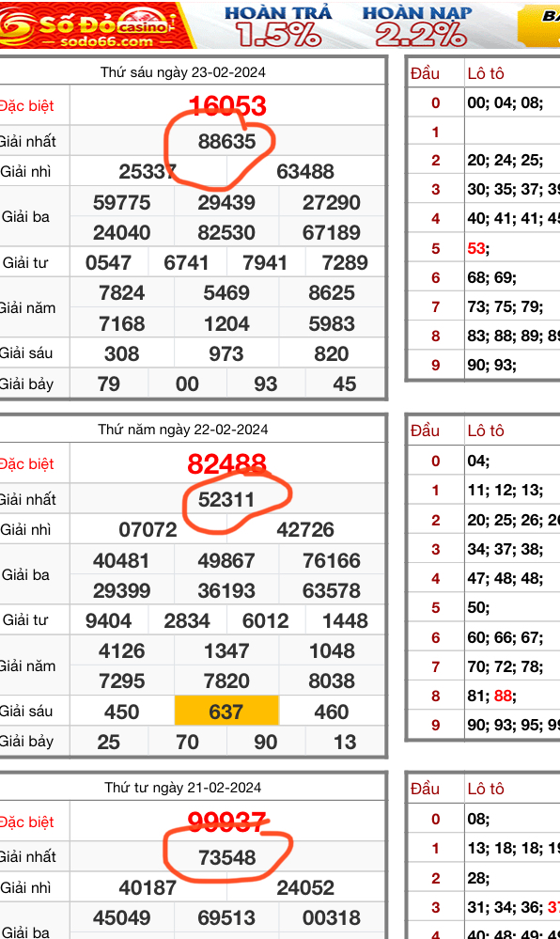Click Giải nhì number 63488
The image size is (560, 939).
(x=305, y=172)
